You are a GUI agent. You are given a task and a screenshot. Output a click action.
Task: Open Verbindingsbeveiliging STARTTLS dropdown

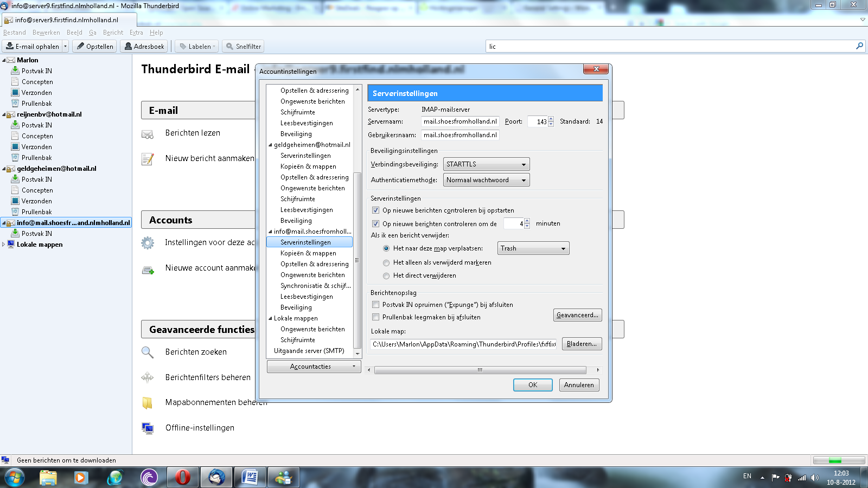pyautogui.click(x=486, y=164)
